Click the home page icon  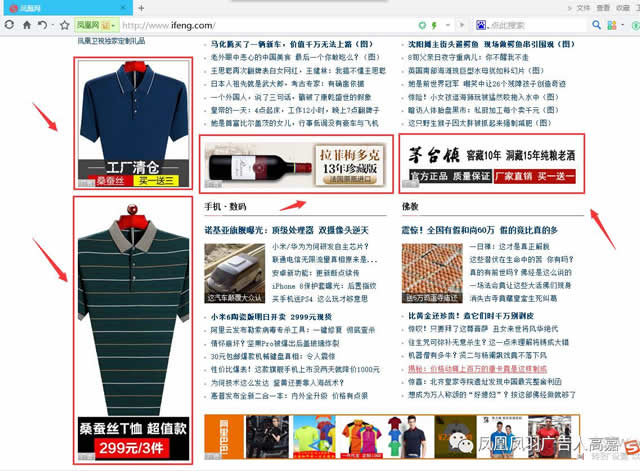pyautogui.click(x=26, y=24)
